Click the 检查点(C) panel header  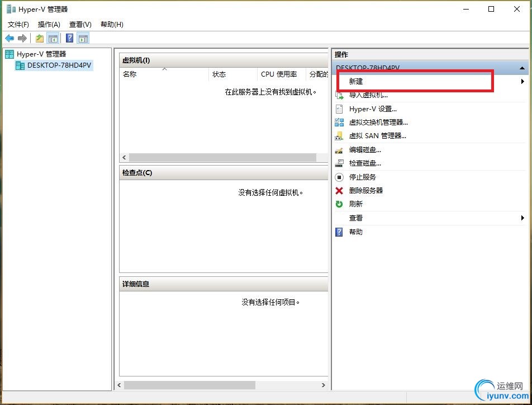point(224,173)
